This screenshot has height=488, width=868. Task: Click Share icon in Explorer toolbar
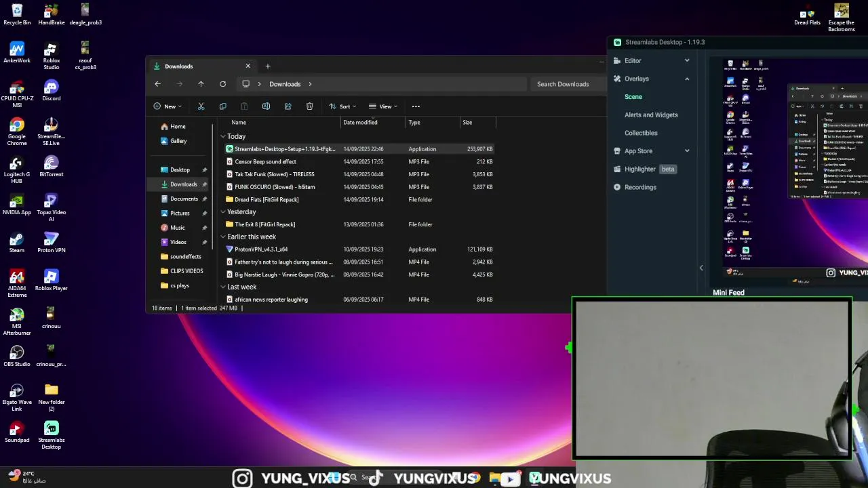(x=288, y=106)
